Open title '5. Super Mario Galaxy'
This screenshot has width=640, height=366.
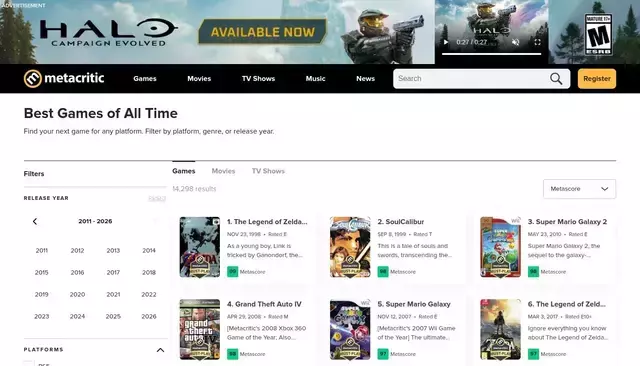click(414, 304)
